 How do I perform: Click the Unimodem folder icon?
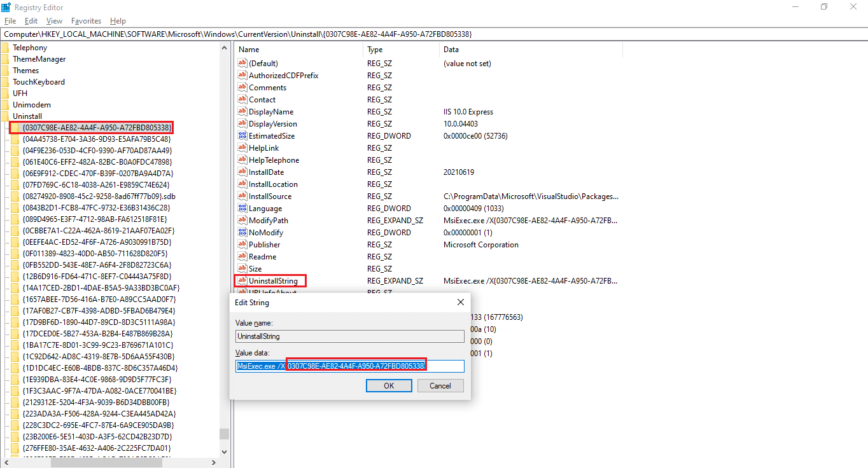click(5, 105)
